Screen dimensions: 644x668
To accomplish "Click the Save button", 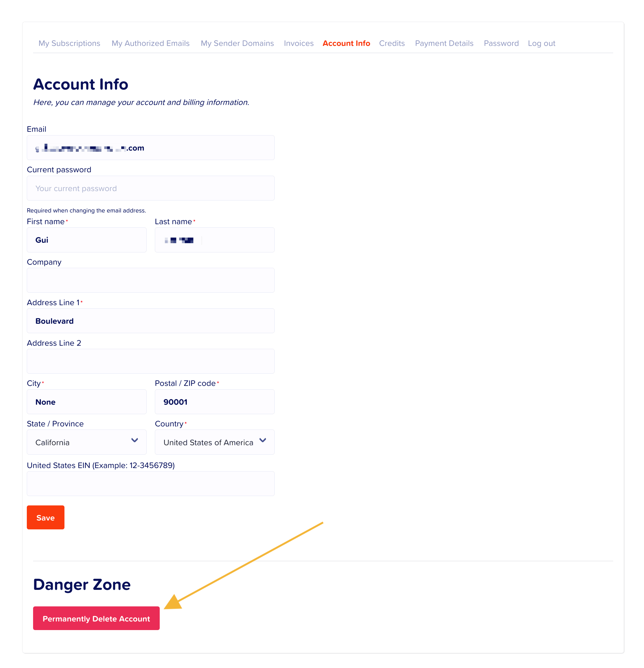I will [46, 517].
